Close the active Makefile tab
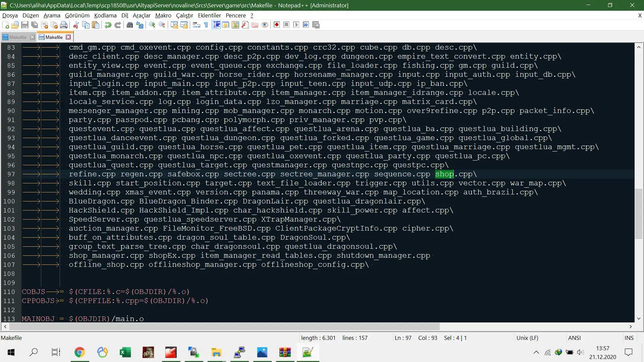This screenshot has width=644, height=362. click(68, 37)
